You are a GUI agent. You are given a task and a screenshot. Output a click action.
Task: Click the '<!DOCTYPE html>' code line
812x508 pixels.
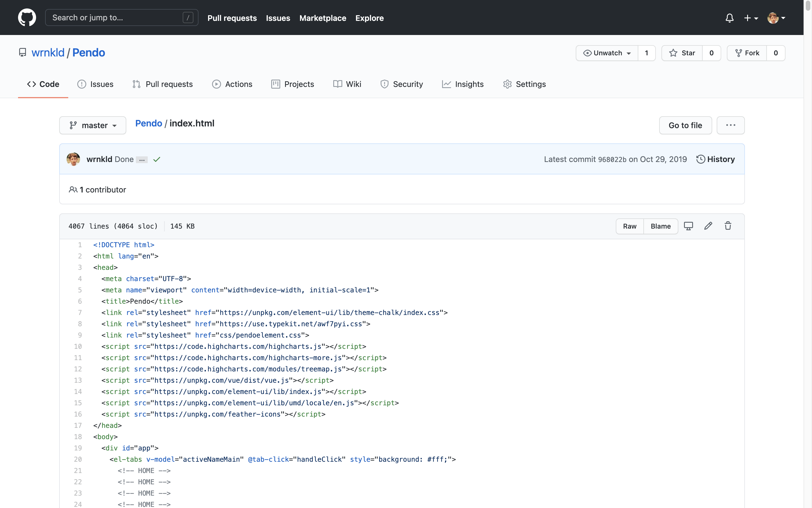coord(124,245)
